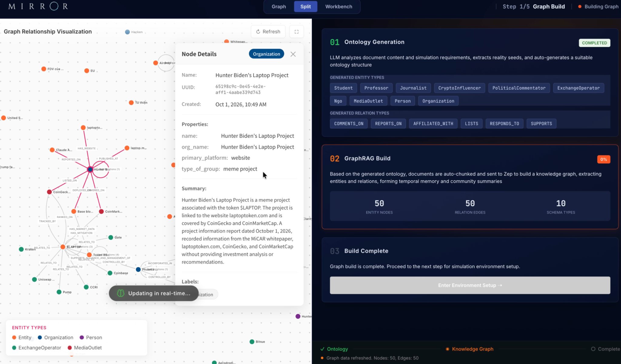The width and height of the screenshot is (621, 364).
Task: Click the MediaOutlet legend color dot
Action: tap(70, 348)
